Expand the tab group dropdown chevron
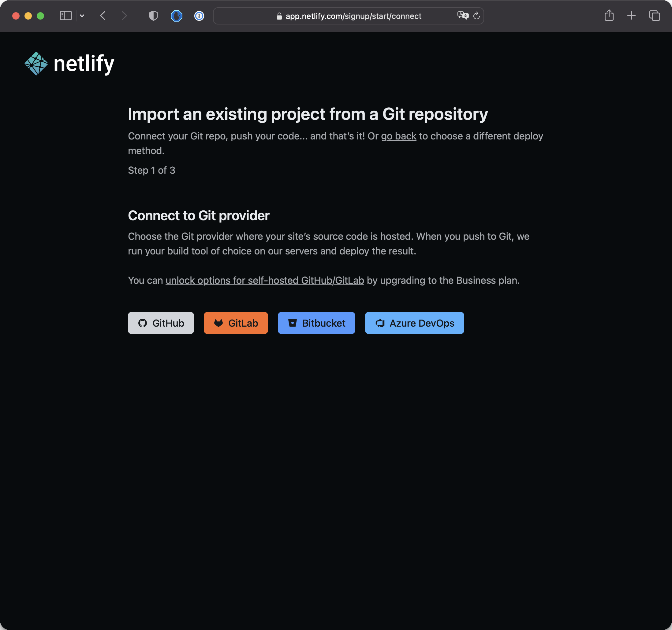672x630 pixels. click(82, 16)
